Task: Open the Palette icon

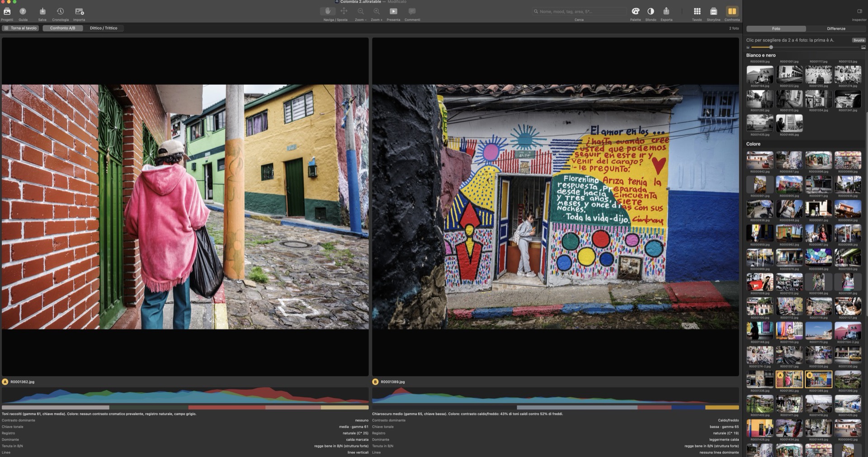Action: (636, 11)
